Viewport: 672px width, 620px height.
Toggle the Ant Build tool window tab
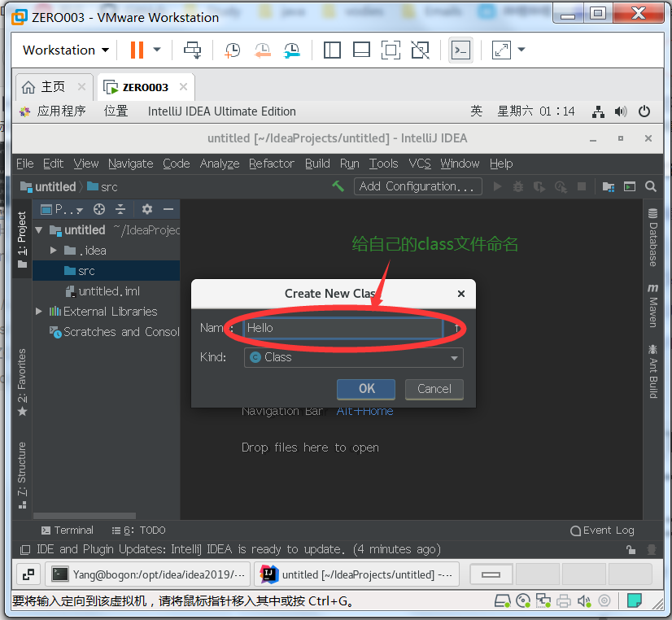(x=652, y=371)
